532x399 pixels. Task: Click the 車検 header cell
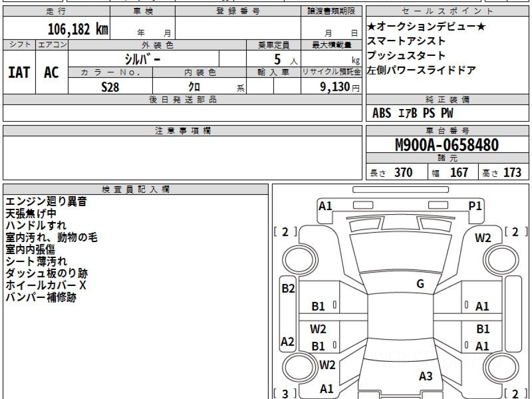coord(143,12)
